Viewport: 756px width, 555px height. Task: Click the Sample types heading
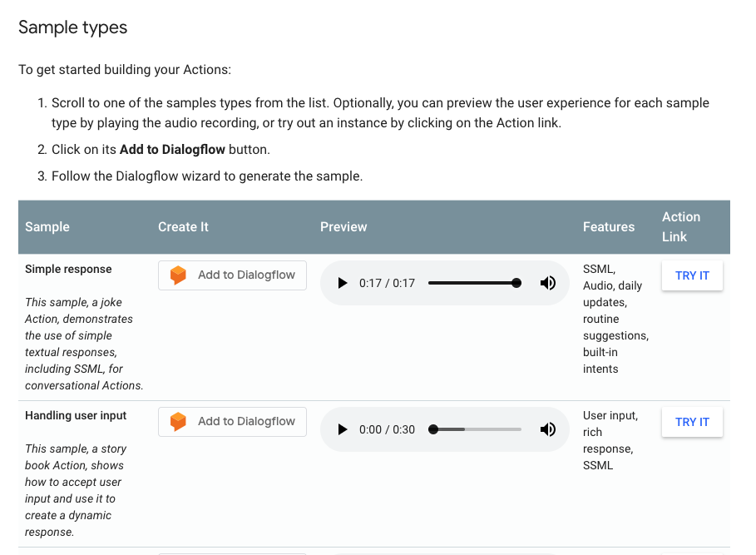[73, 27]
